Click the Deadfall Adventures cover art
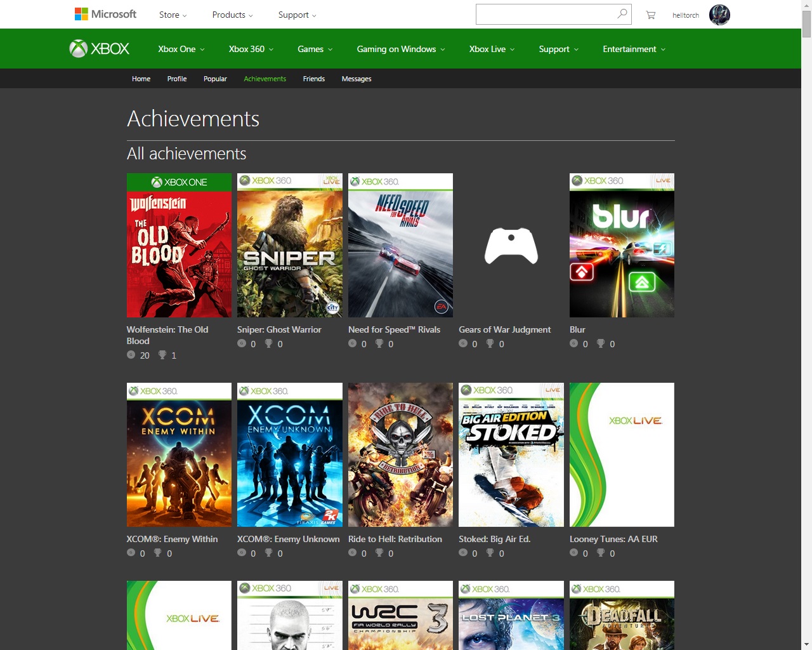812x650 pixels. (622, 615)
